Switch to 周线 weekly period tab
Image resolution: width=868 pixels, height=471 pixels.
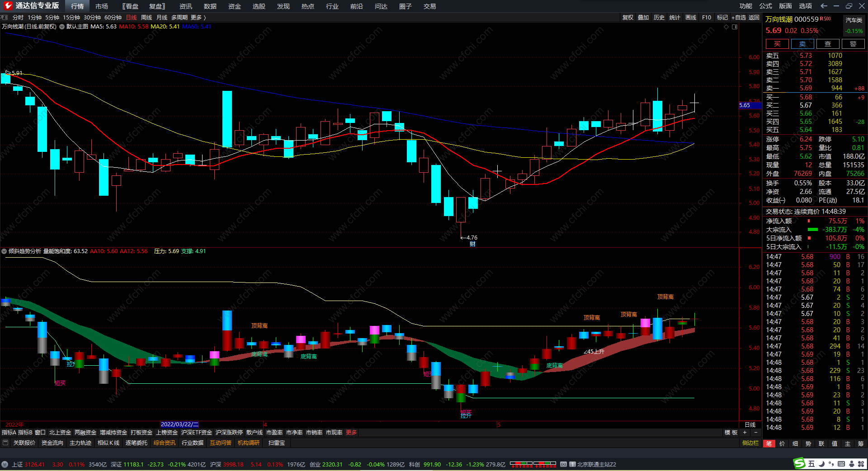click(x=146, y=18)
